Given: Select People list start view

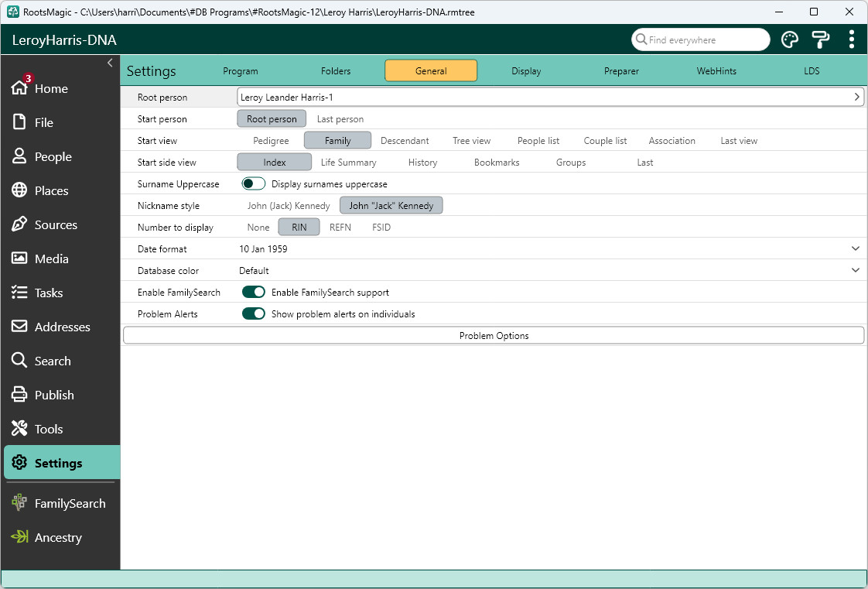Looking at the screenshot, I should click(x=538, y=141).
